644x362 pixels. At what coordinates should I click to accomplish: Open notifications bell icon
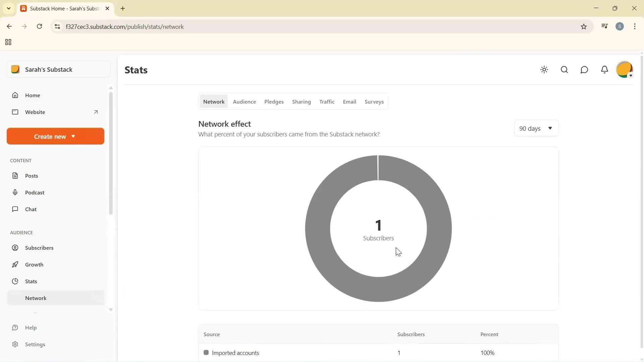coord(604,70)
